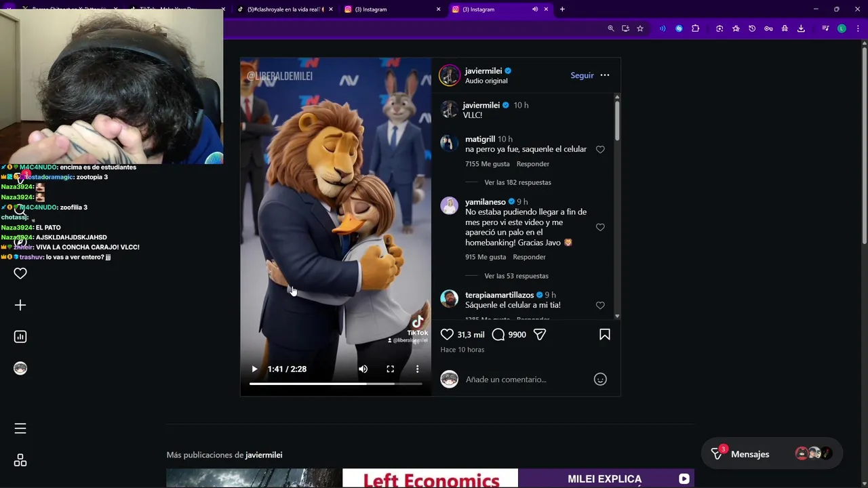
Task: Like terapiaamartillazos' comment
Action: 600,305
